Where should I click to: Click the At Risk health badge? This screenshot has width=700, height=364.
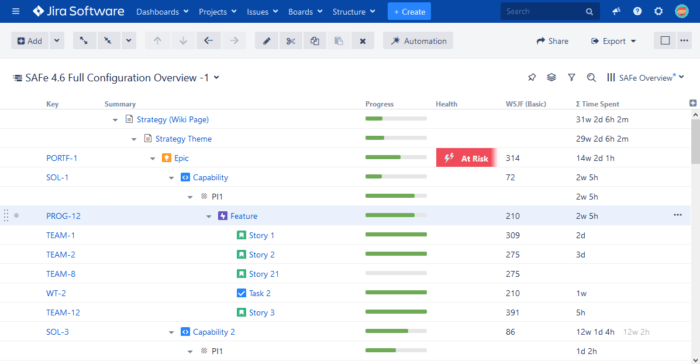point(466,158)
